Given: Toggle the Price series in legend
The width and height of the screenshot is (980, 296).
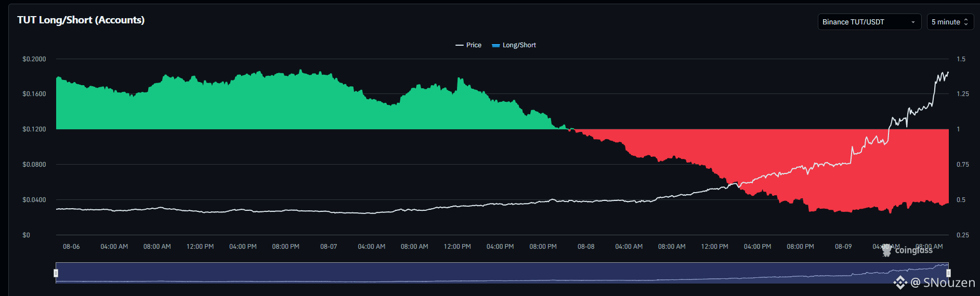Looking at the screenshot, I should [x=468, y=45].
